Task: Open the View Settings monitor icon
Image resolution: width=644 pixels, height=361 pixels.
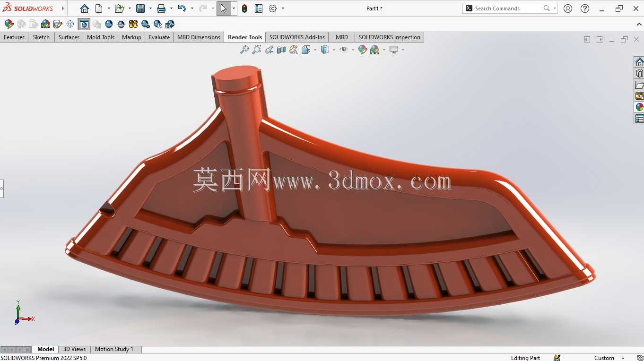Action: (394, 50)
